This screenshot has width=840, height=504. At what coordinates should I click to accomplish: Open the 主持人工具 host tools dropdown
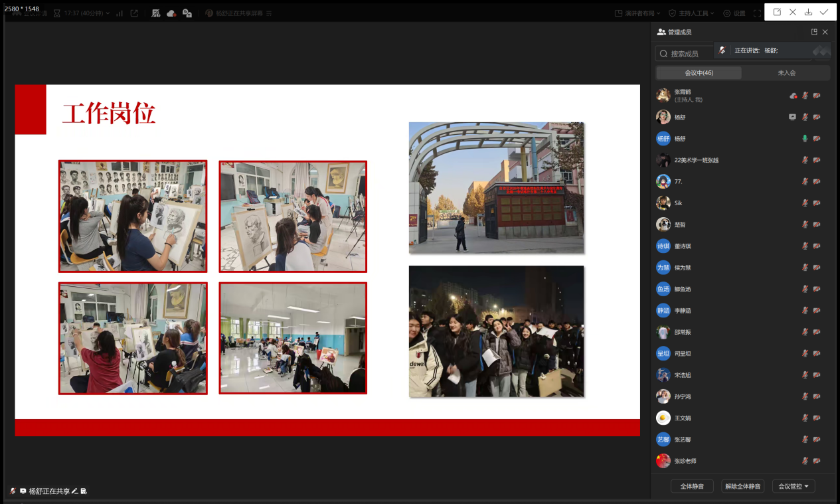pyautogui.click(x=691, y=13)
